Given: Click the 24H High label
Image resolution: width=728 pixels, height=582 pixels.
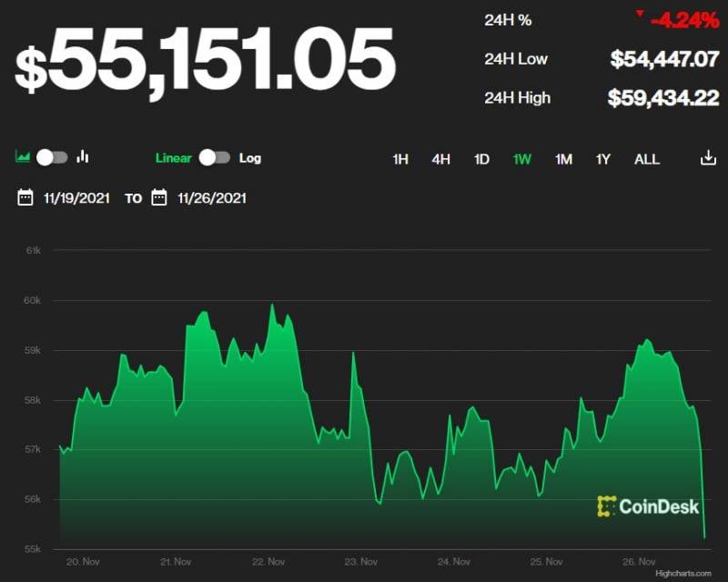Looking at the screenshot, I should tap(517, 98).
